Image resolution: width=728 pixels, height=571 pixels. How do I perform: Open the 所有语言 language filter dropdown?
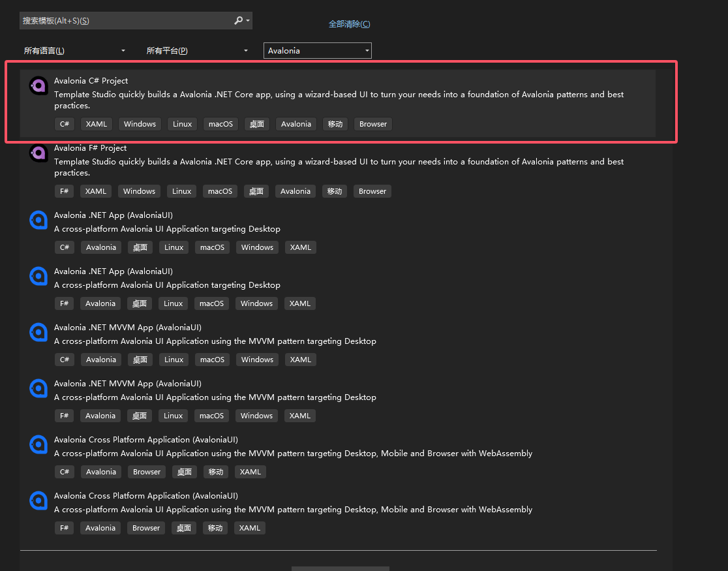tap(74, 51)
